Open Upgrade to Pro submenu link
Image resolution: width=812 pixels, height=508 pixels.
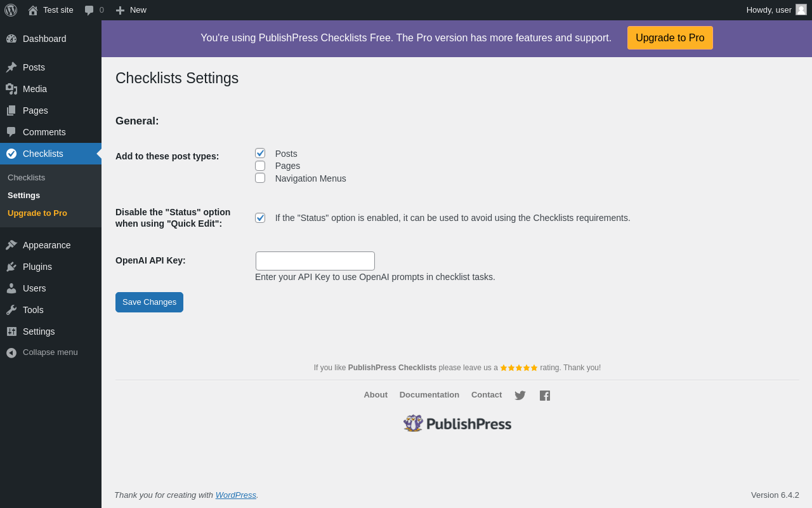pos(37,213)
